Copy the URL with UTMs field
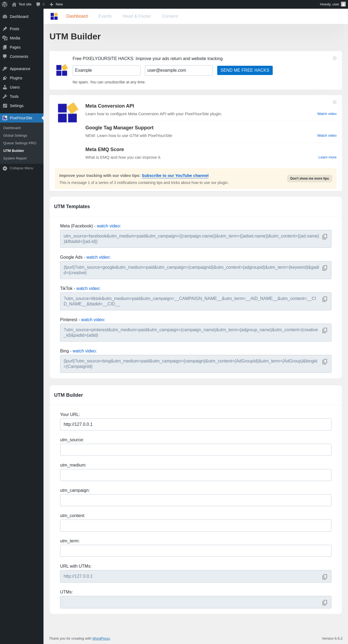Screen dimensions: 348x644 [325, 577]
